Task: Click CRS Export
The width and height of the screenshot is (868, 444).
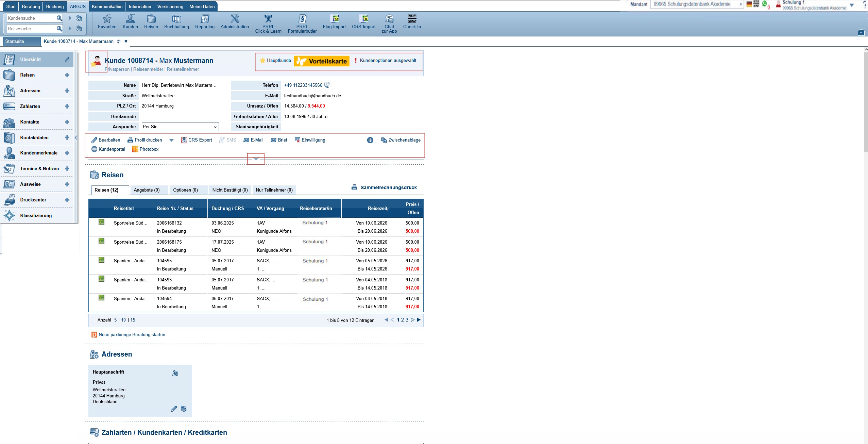Action: (x=197, y=140)
